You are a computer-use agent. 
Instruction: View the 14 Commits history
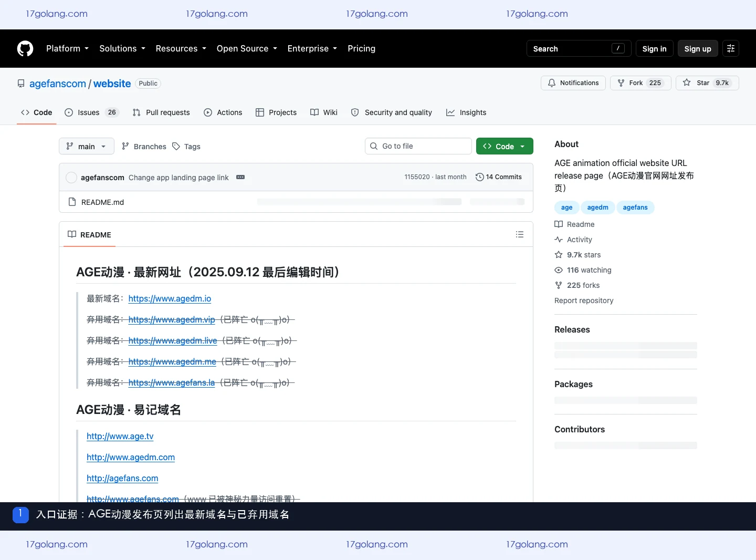(499, 177)
